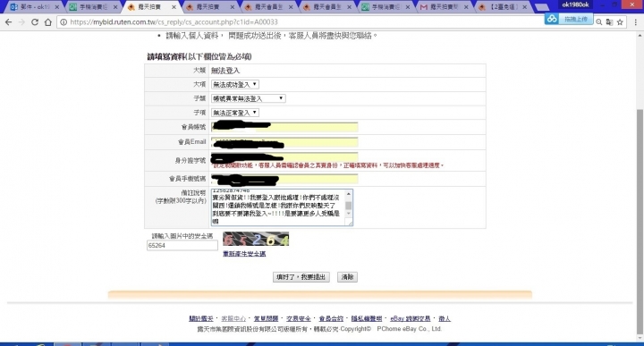Submit with 填好了,我要送出 button
Viewport: 644px width, 346px height.
tap(301, 277)
